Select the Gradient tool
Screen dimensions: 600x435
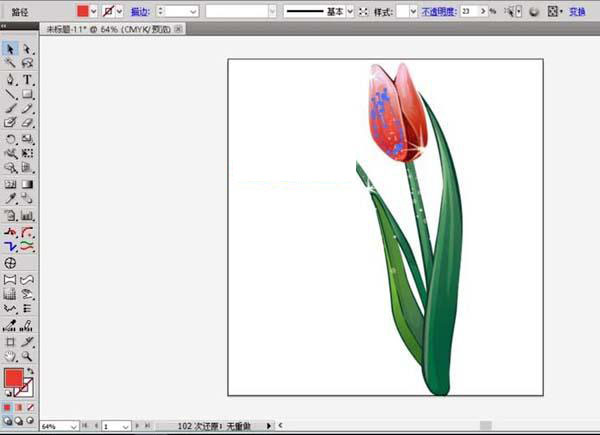pyautogui.click(x=27, y=184)
